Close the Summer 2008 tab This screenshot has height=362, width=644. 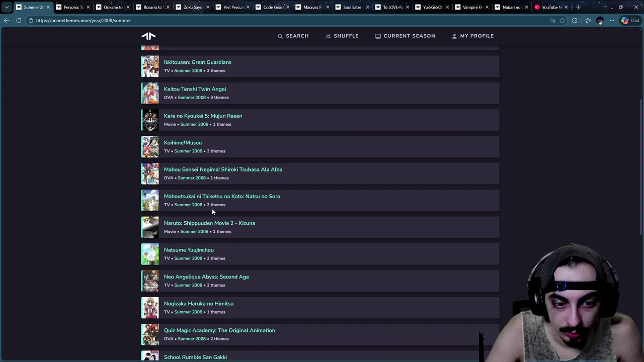[48, 7]
